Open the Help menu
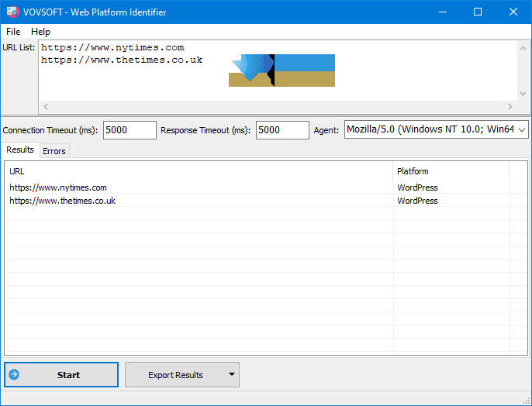 click(x=40, y=32)
